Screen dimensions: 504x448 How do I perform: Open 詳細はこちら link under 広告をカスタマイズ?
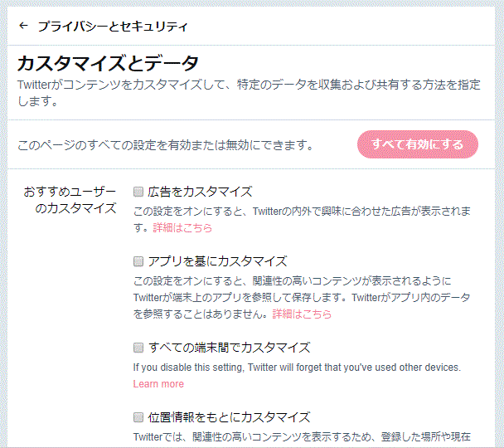pos(182,227)
